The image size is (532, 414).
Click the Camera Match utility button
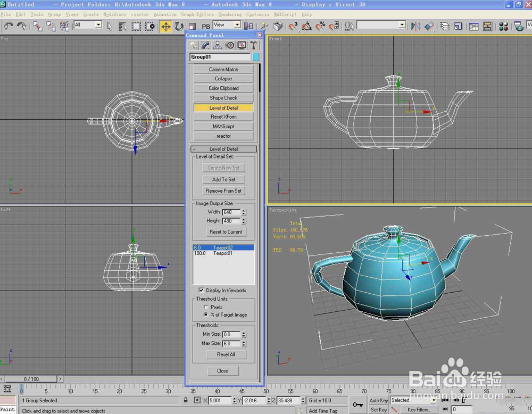click(223, 69)
